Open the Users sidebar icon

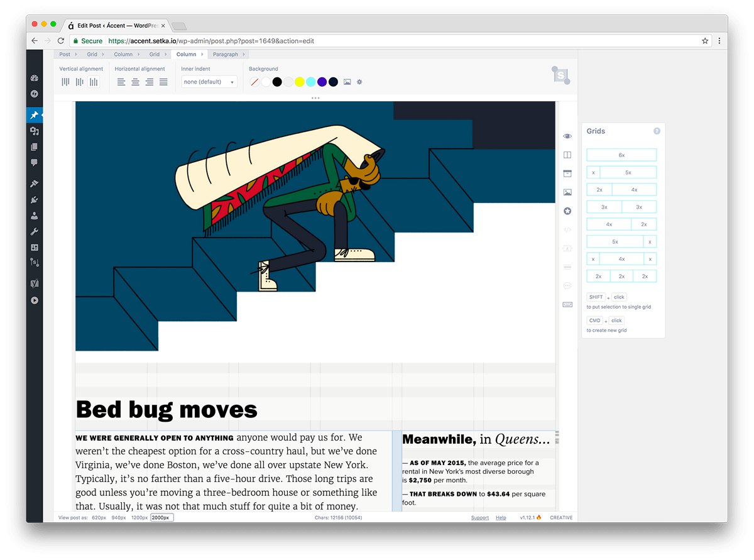(35, 216)
